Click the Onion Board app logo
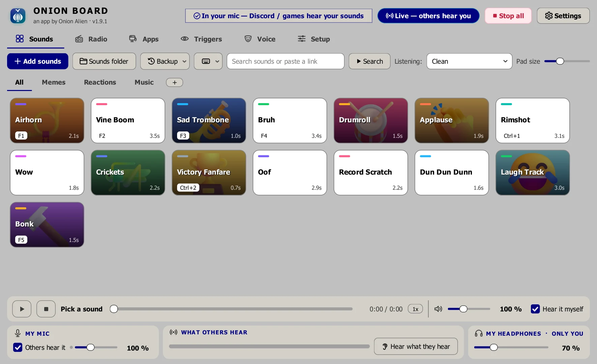597x364 pixels. 18,16
